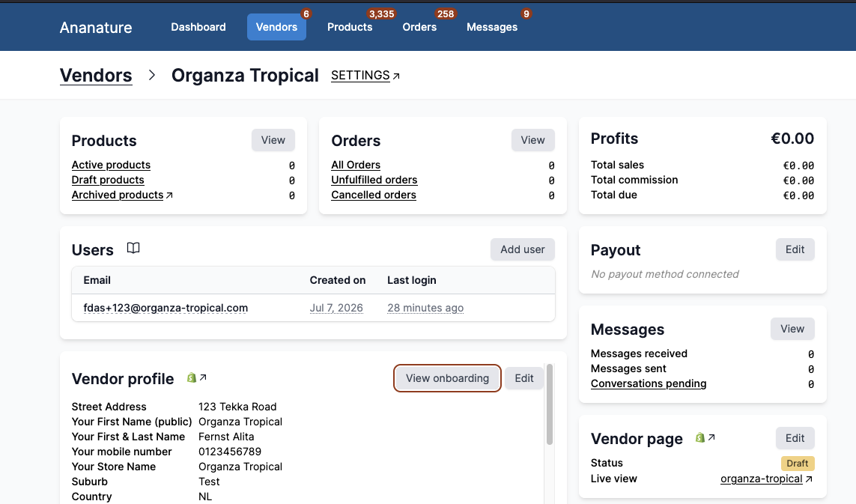Open Conversations pending link
This screenshot has width=856, height=504.
pyautogui.click(x=649, y=384)
